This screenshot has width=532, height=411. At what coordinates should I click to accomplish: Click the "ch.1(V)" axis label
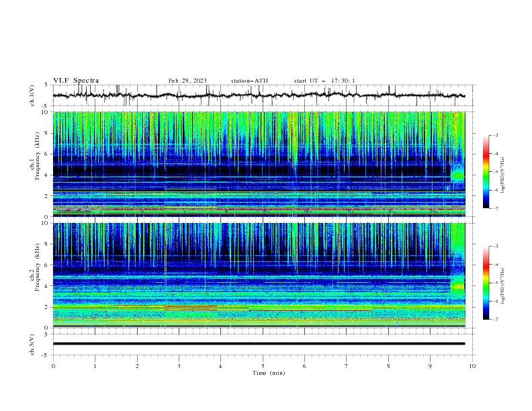(32, 95)
